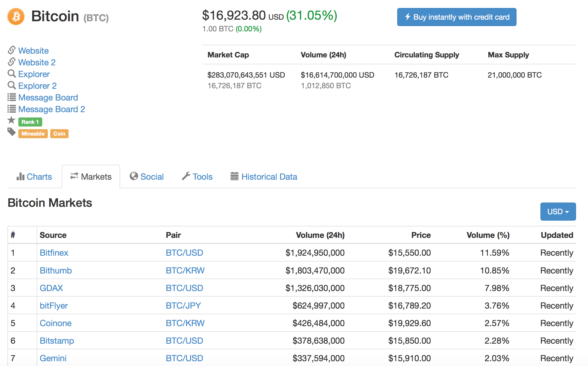Click the magnifier icon beside Explorer 2
This screenshot has width=588, height=366.
point(11,85)
